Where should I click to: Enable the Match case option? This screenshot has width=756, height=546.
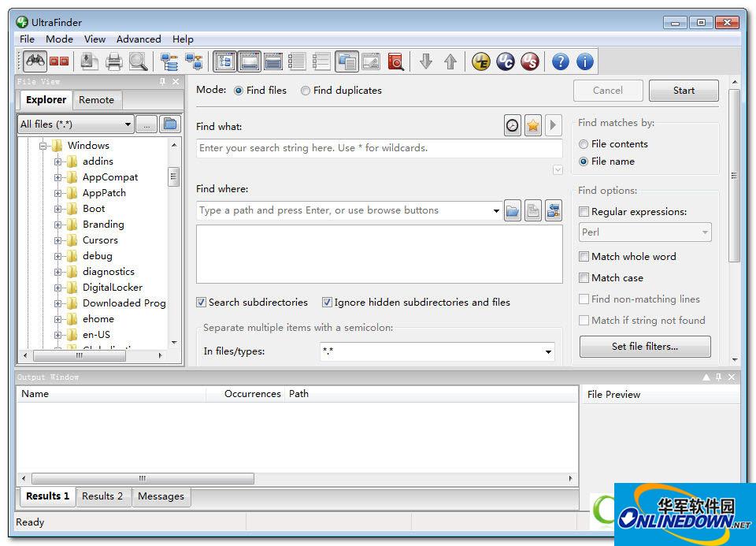584,278
